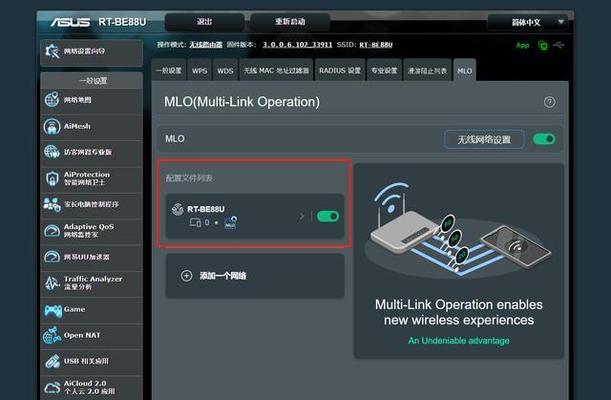The width and height of the screenshot is (611, 400).
Task: Open the language dropdown
Action: pos(528,22)
